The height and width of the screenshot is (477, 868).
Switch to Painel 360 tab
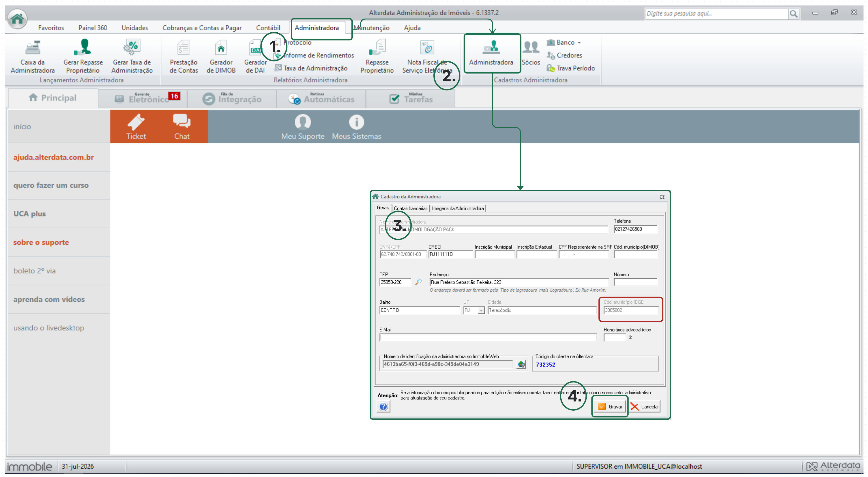[93, 28]
